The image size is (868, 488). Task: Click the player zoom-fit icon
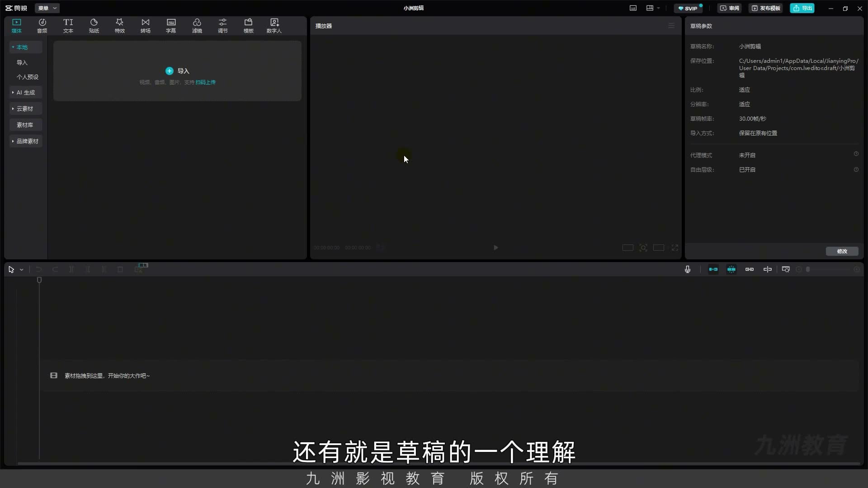(643, 248)
